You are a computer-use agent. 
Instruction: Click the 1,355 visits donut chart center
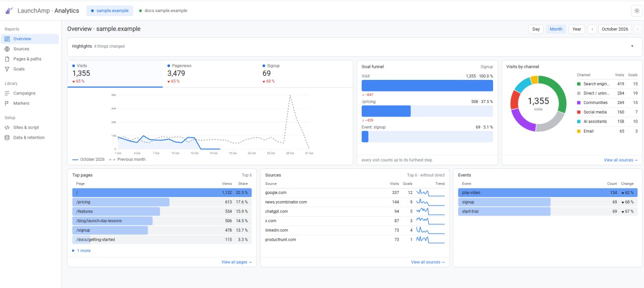(538, 103)
